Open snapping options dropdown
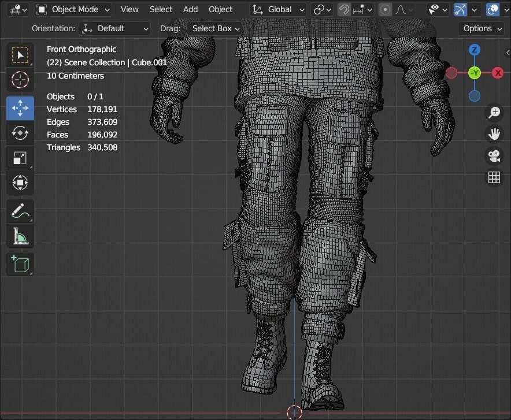The height and width of the screenshot is (420, 511). click(362, 10)
